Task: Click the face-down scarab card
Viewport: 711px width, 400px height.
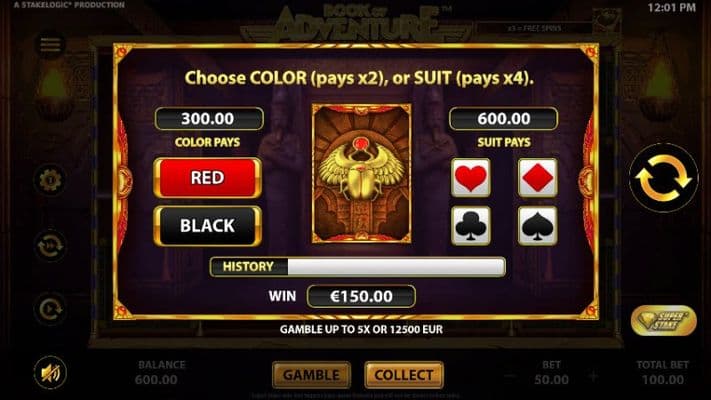Action: (x=361, y=173)
